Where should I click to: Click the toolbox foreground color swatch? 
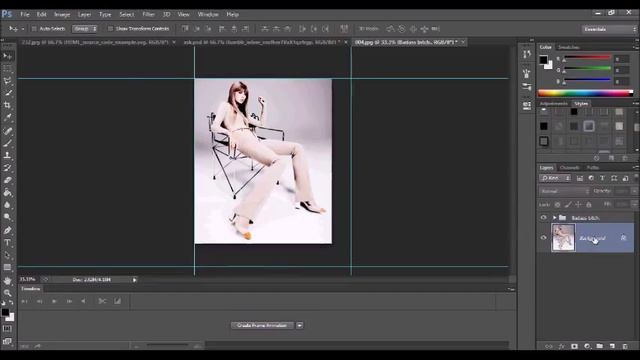coord(5,312)
